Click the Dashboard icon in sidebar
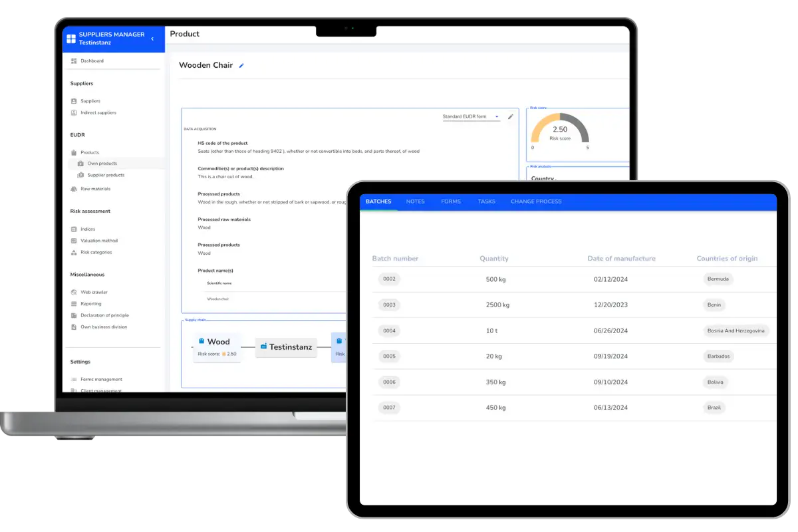 click(74, 61)
